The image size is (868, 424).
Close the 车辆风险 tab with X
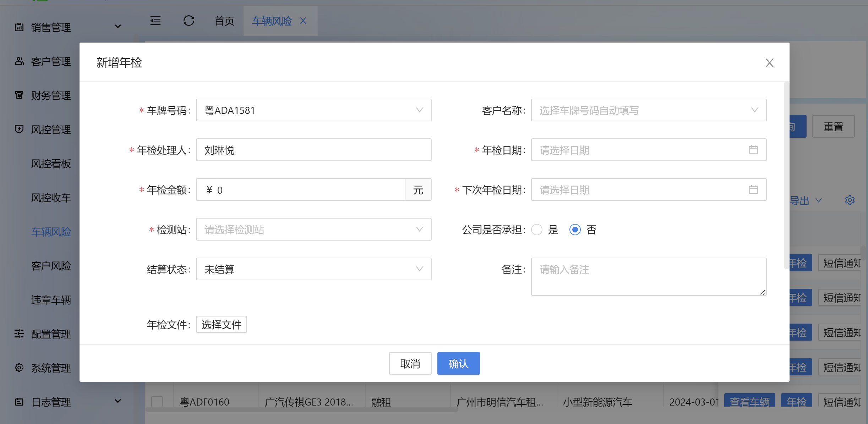click(303, 21)
